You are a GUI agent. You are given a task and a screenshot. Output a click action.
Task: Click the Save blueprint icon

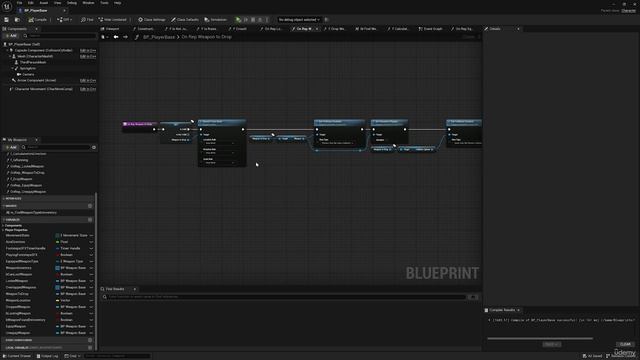7,20
